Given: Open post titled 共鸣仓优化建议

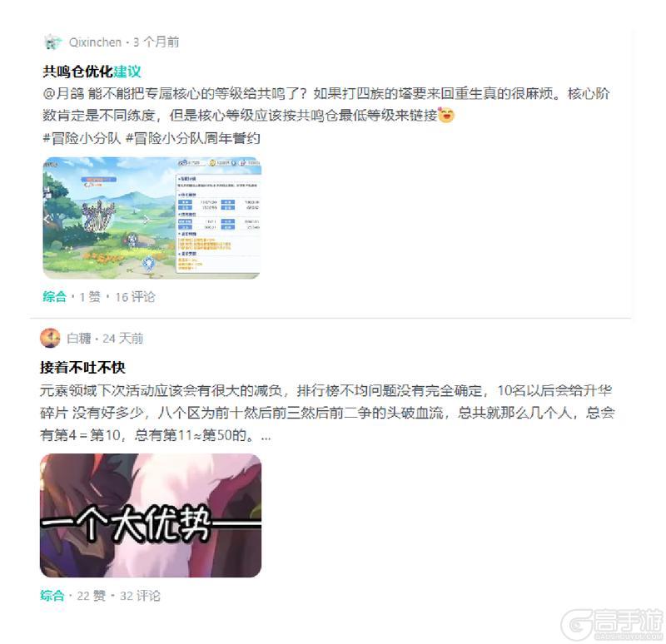Looking at the screenshot, I should (x=92, y=72).
